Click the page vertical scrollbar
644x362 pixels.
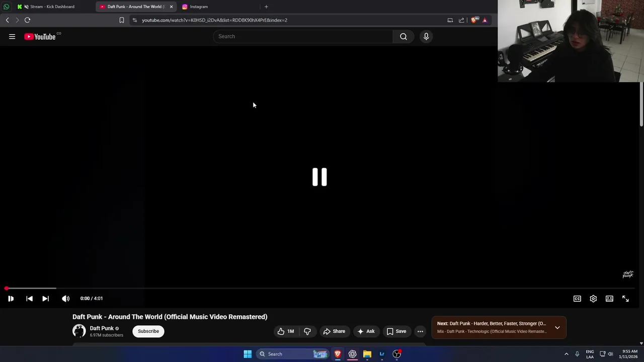(641, 104)
